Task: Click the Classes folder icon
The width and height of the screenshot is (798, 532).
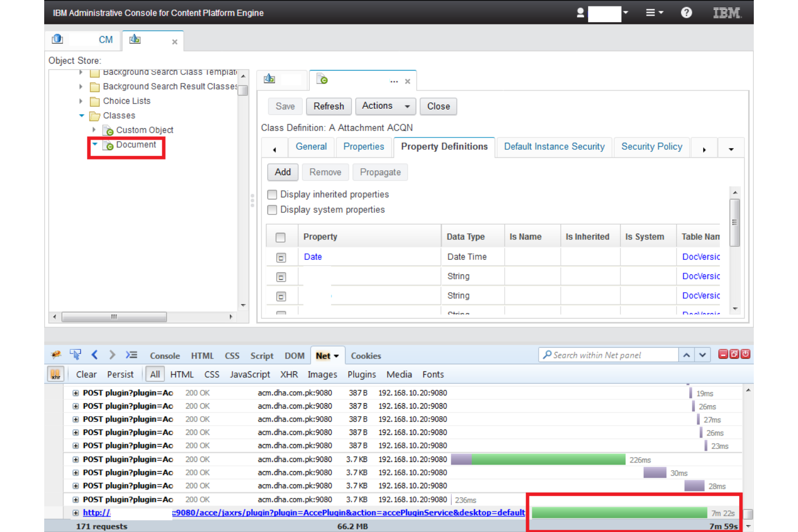Action: [x=95, y=116]
